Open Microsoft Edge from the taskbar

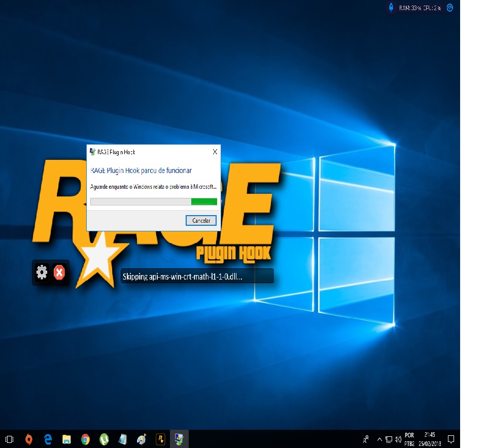pyautogui.click(x=48, y=439)
